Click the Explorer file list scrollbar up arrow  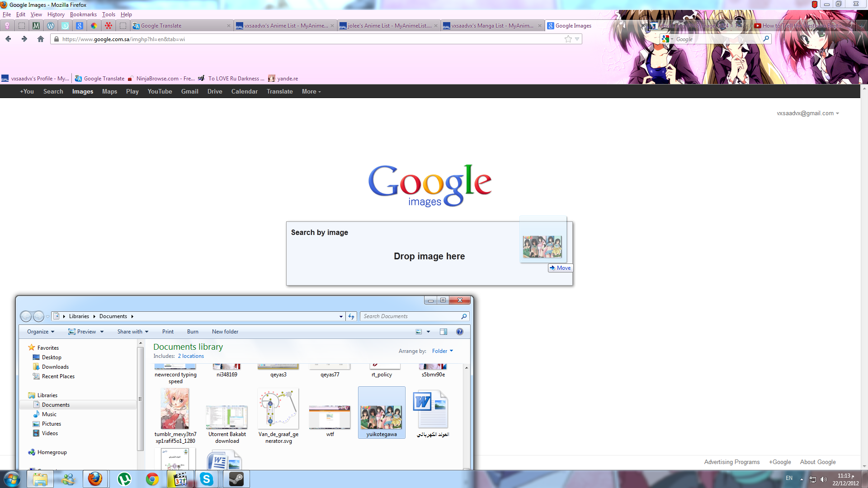point(467,368)
